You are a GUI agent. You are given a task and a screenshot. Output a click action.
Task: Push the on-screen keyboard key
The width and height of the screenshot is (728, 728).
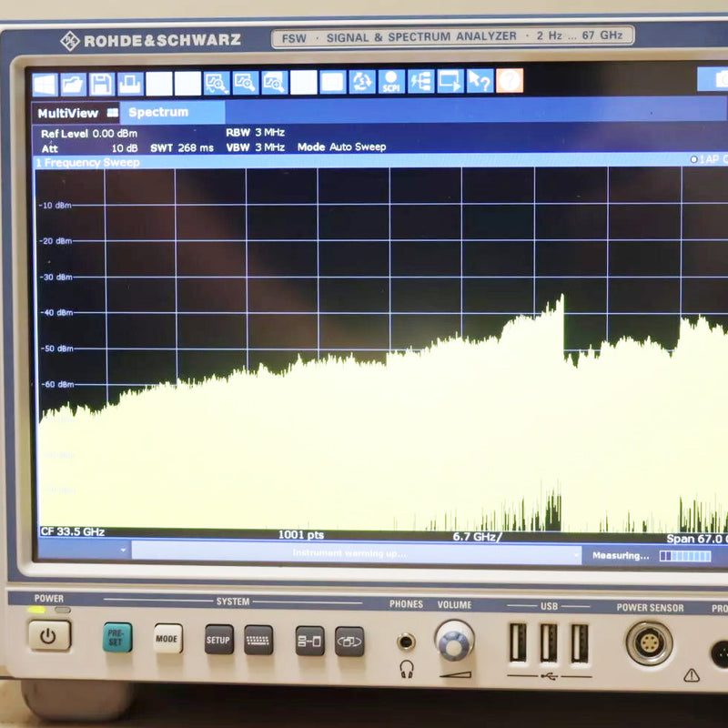coord(258,641)
